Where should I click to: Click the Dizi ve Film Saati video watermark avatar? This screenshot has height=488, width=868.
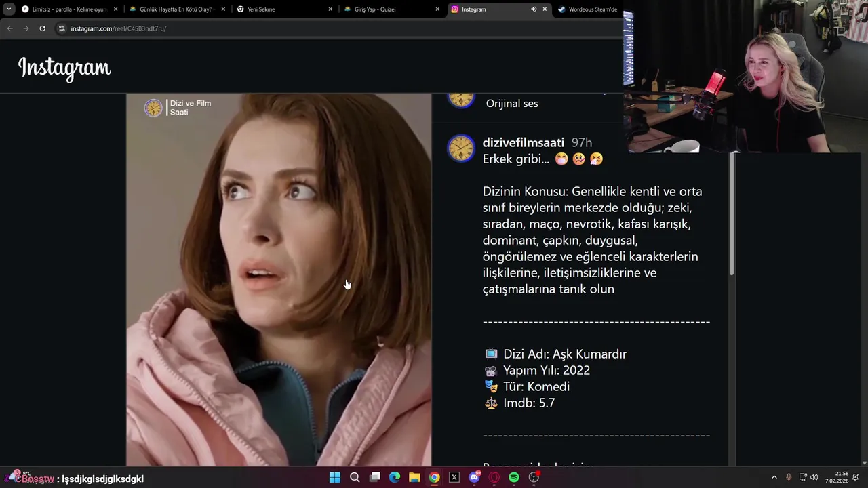tap(153, 108)
